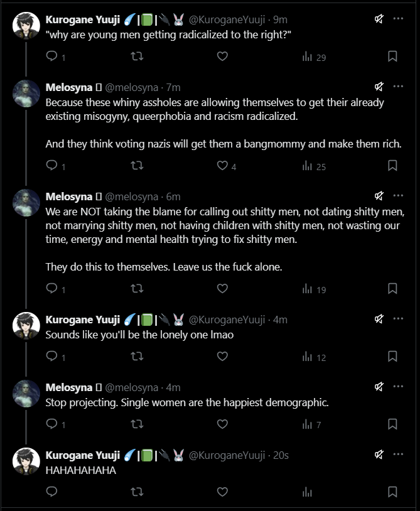Image resolution: width=420 pixels, height=511 pixels.
Task: Toggle mute icon on 'Stop projecting' tweet
Action: (x=379, y=387)
